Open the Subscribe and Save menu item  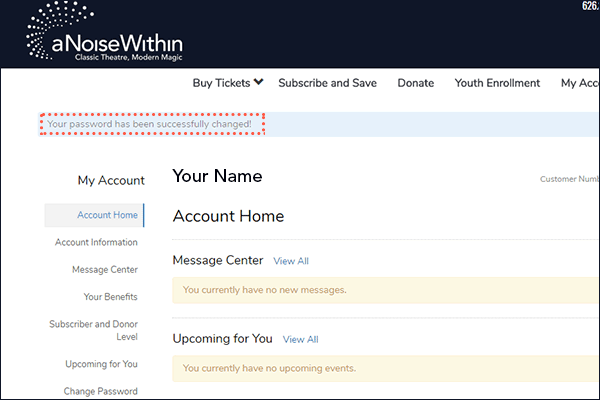point(327,83)
